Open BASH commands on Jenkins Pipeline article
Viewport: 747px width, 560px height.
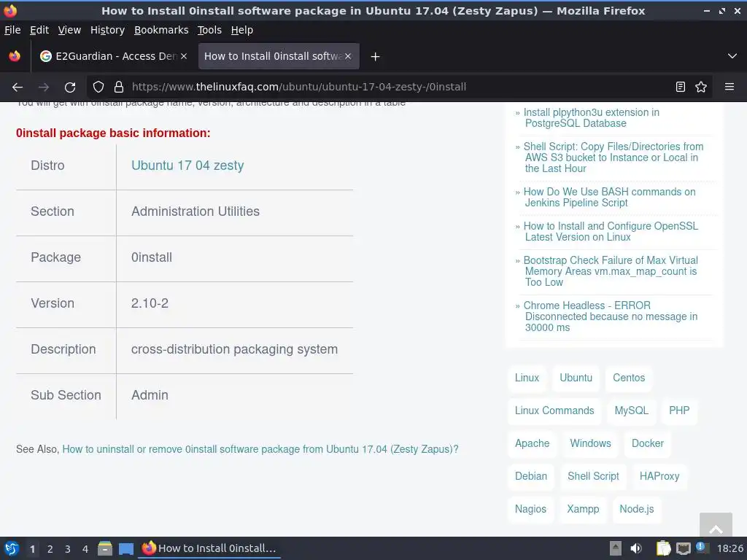[x=610, y=197]
